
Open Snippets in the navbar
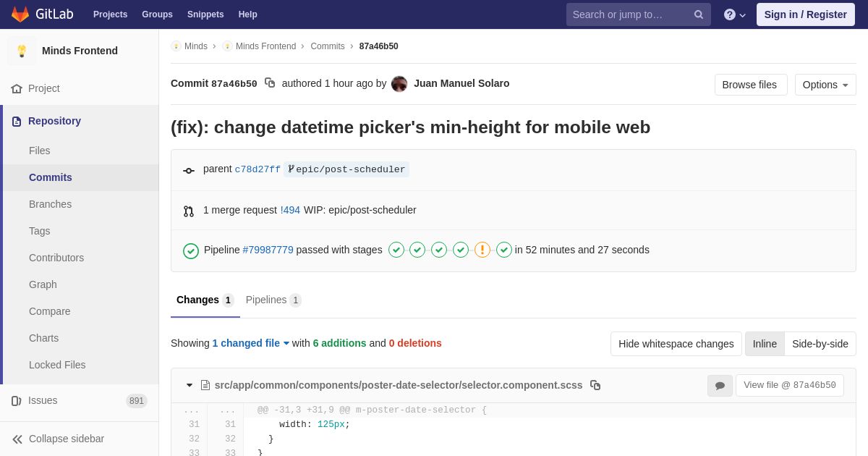click(x=205, y=14)
